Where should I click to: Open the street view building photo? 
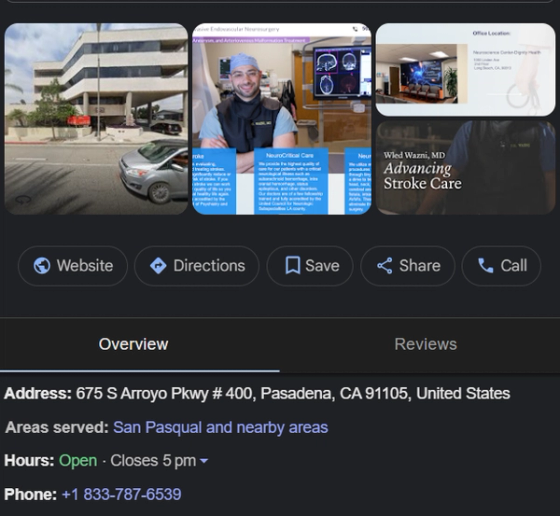pos(96,119)
